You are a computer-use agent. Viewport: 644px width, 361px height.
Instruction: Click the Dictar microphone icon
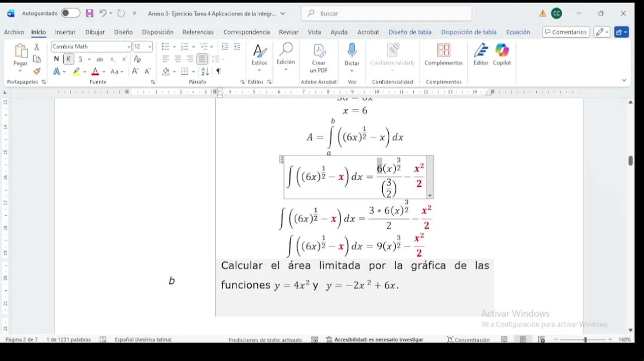pos(352,50)
